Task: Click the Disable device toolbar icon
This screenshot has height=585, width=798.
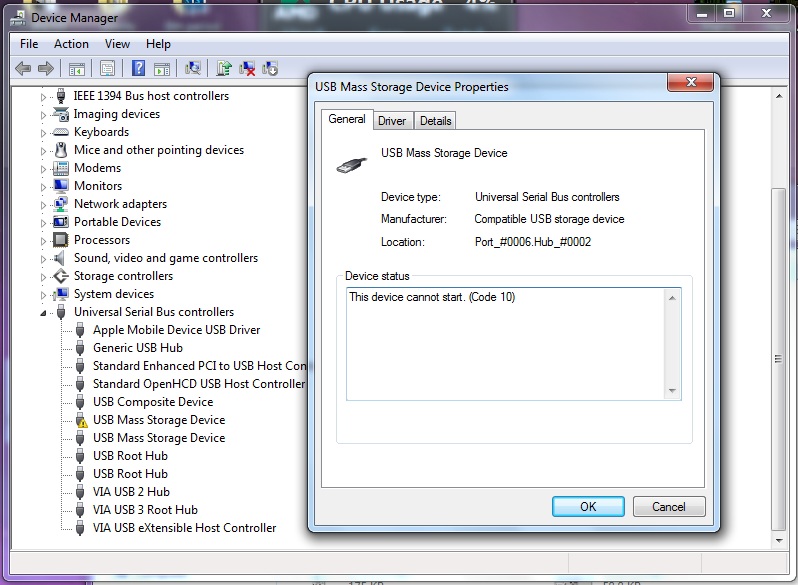Action: [269, 68]
